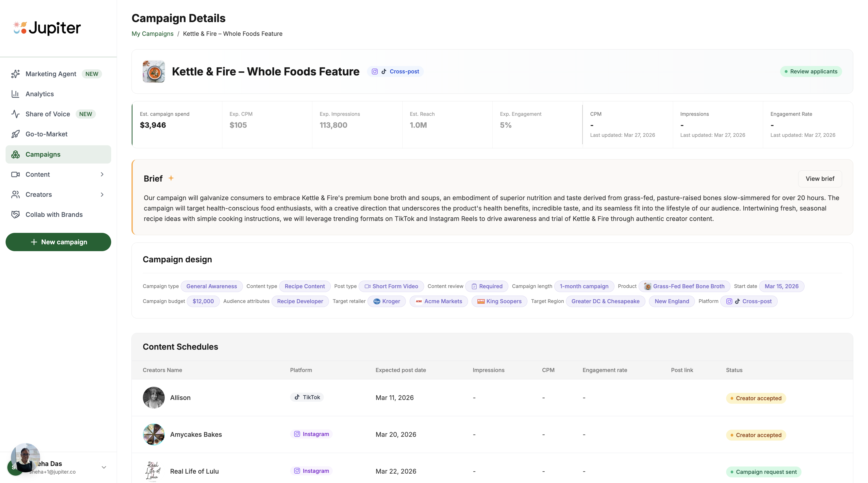868x483 pixels.
Task: Click the Go-to-Market rocket icon
Action: (x=15, y=134)
